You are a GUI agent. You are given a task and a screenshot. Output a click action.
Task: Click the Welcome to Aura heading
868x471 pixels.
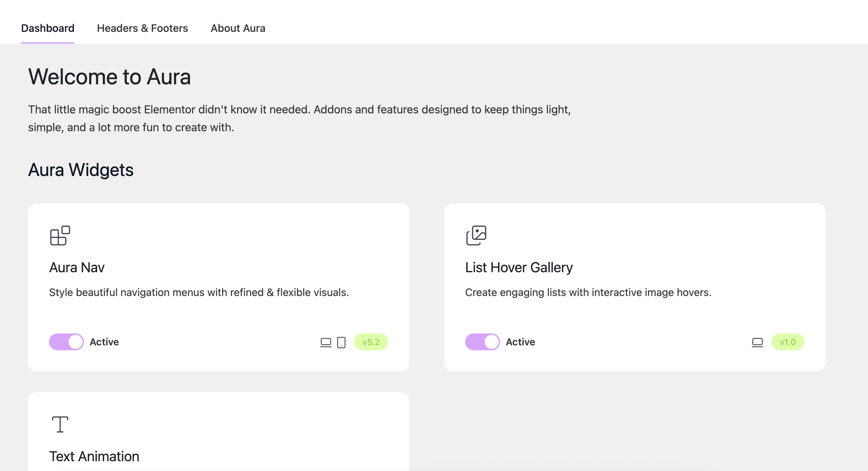(x=110, y=77)
